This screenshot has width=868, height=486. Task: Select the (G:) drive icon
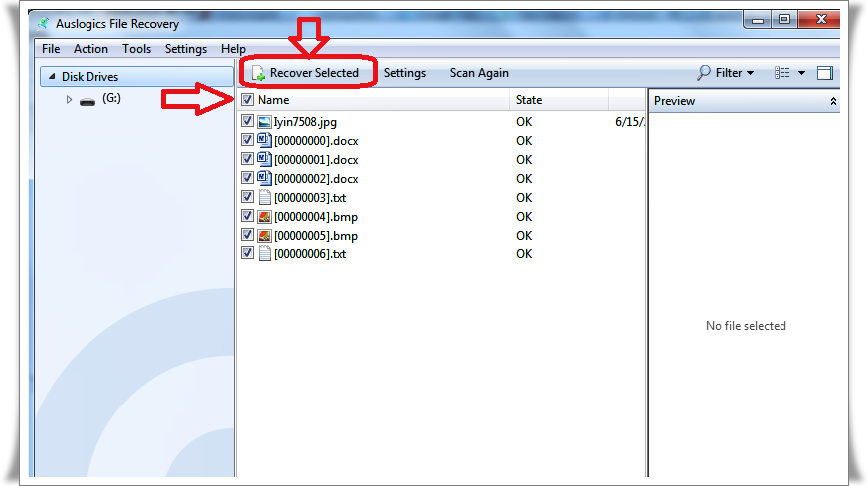point(87,101)
